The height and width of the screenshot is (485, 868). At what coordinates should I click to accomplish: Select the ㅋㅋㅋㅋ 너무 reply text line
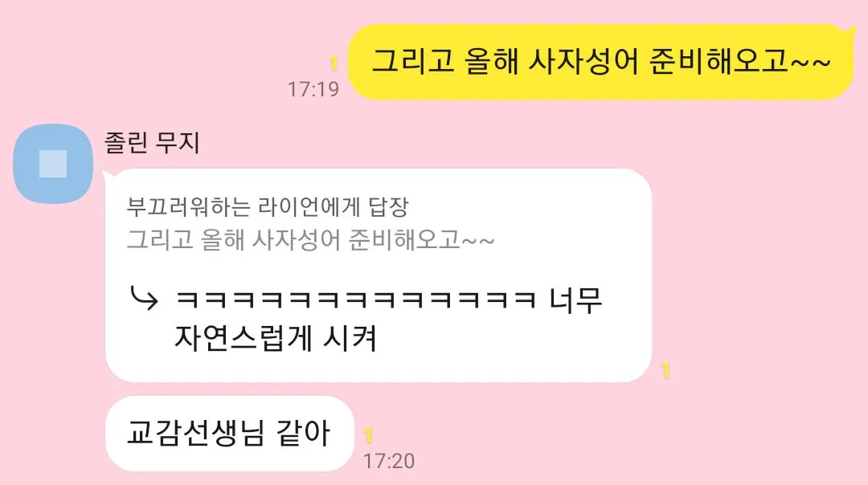[x=388, y=300]
